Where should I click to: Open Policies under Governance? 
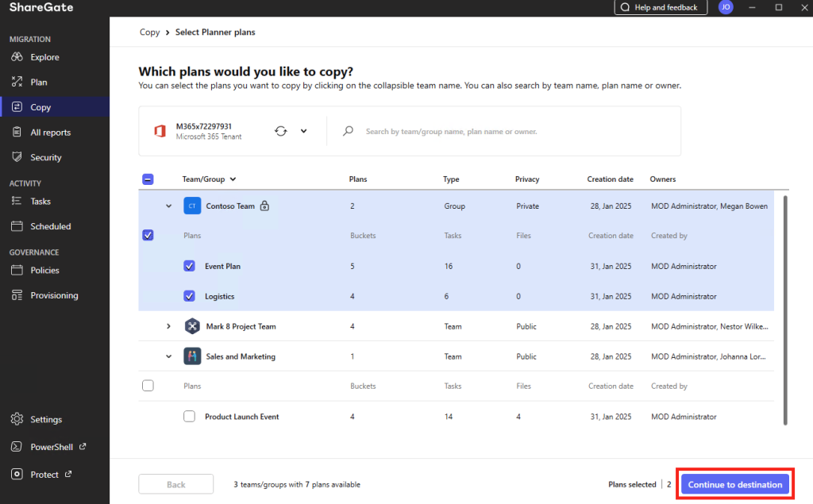pos(44,270)
